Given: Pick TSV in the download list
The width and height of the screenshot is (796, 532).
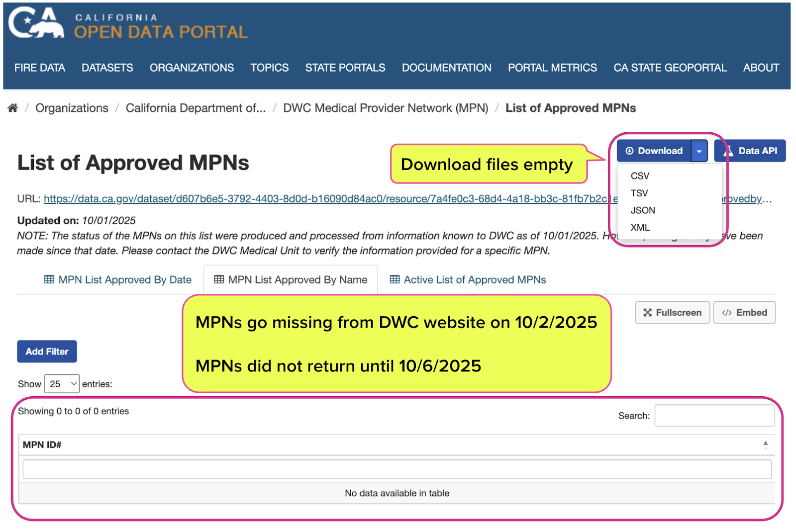Looking at the screenshot, I should pyautogui.click(x=639, y=193).
